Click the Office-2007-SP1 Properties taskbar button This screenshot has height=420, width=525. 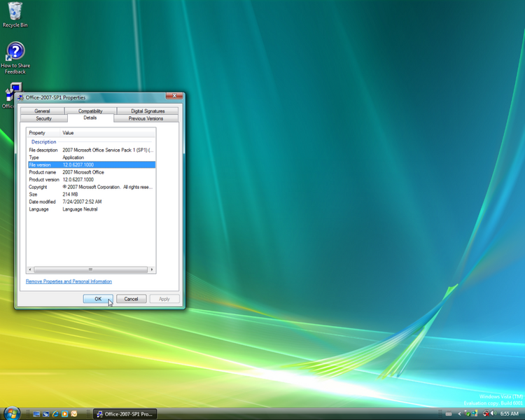click(125, 414)
